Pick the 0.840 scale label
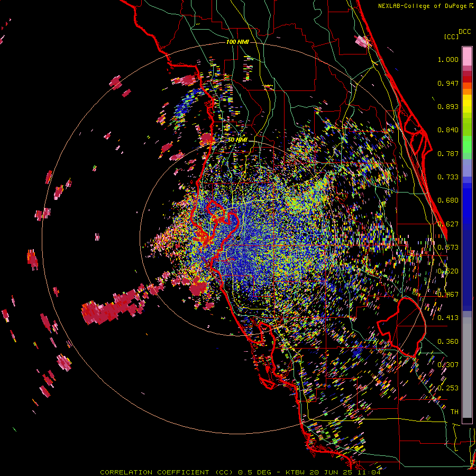The height and width of the screenshot is (476, 476). [x=448, y=130]
